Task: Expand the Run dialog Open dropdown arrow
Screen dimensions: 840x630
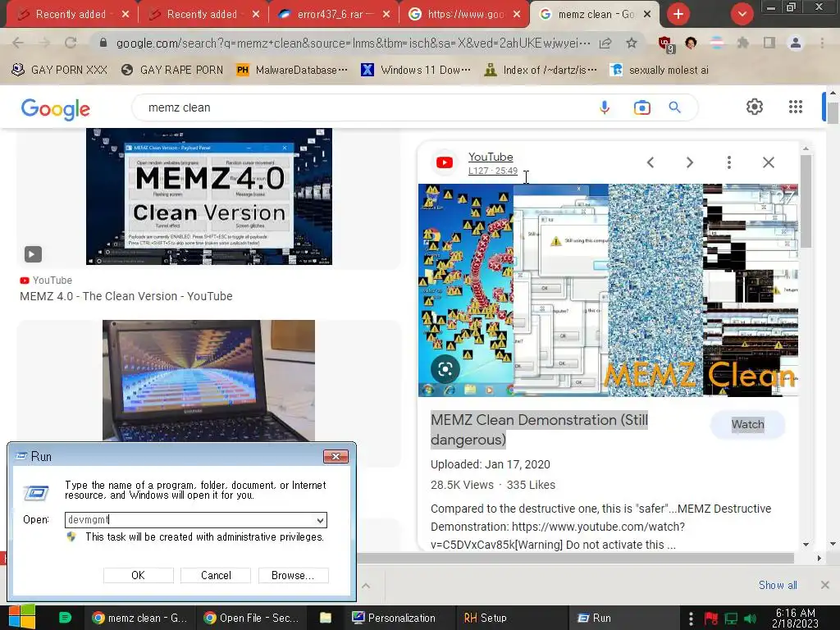Action: click(x=320, y=520)
